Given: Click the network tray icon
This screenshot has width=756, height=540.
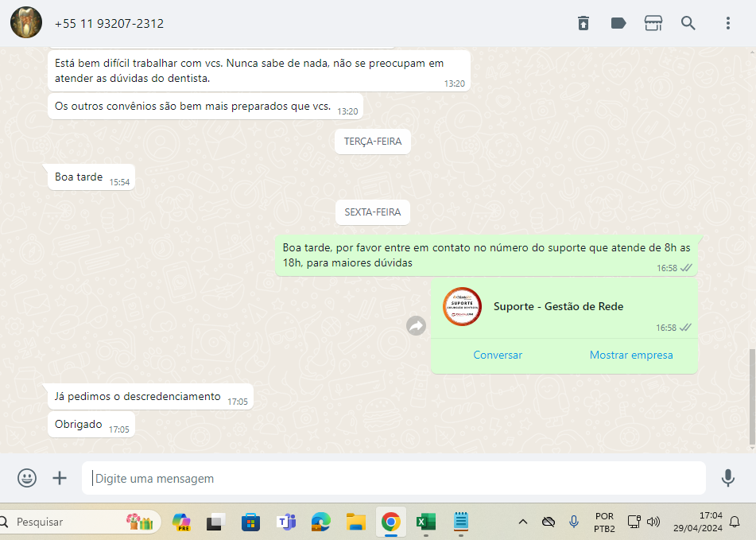Looking at the screenshot, I should [x=634, y=522].
